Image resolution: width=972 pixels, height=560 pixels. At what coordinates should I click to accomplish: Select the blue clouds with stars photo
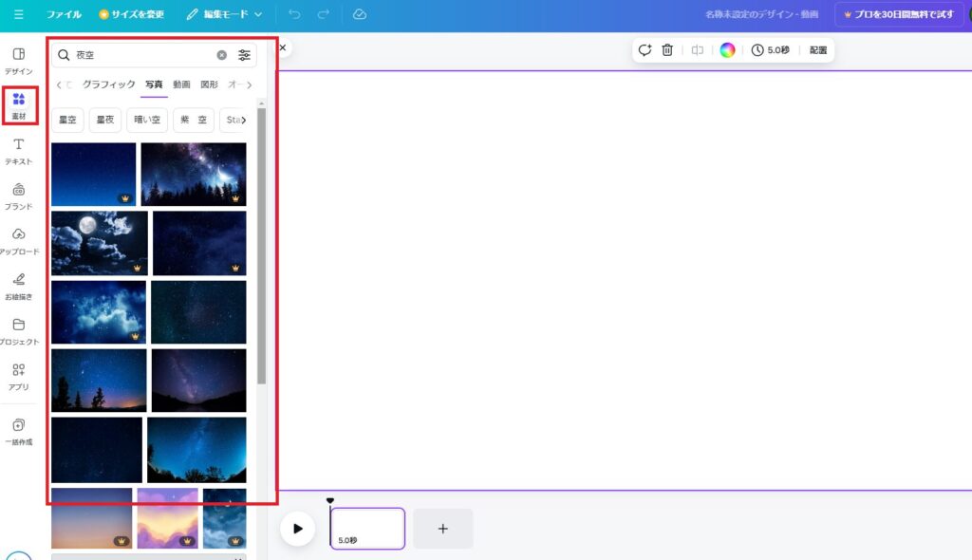tap(99, 312)
